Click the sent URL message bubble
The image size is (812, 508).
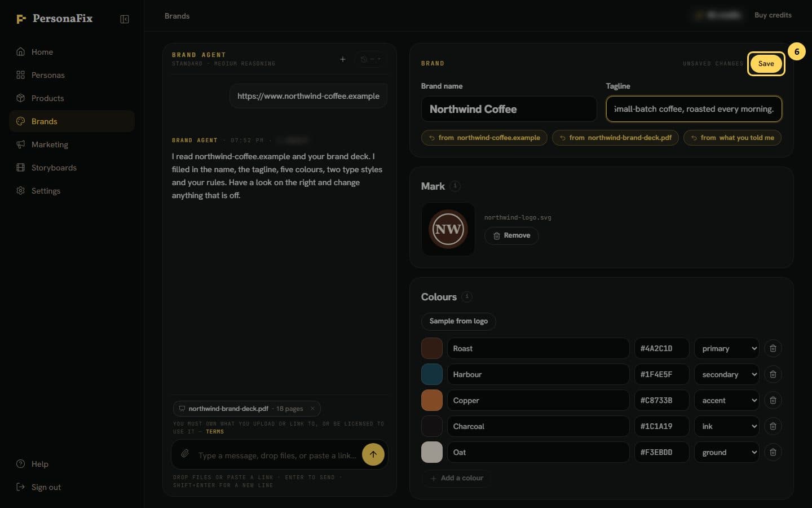point(308,96)
